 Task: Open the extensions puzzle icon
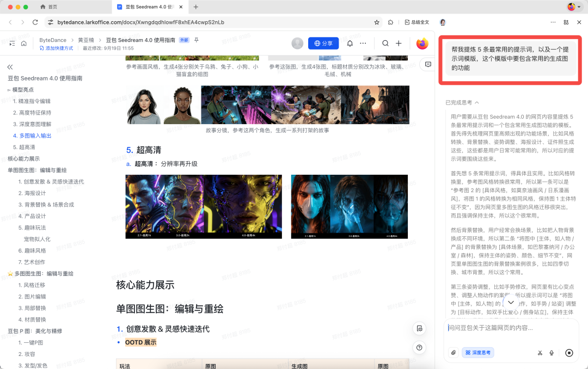pyautogui.click(x=390, y=22)
